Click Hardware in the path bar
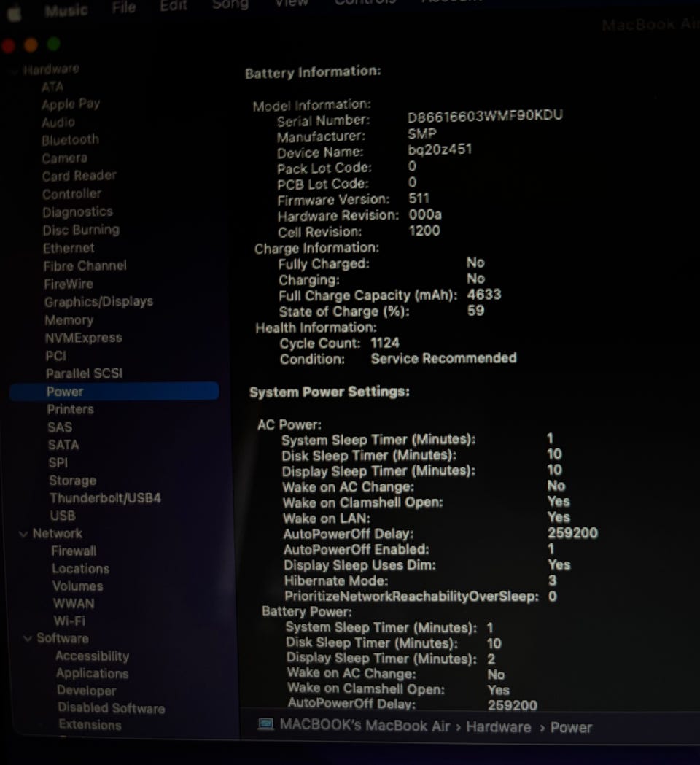The height and width of the screenshot is (765, 700). click(x=499, y=726)
